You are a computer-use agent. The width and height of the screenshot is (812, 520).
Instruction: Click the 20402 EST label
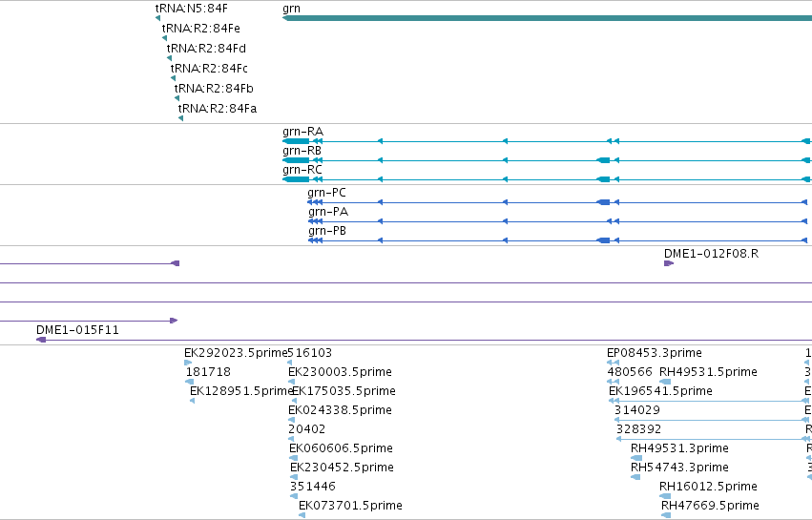306,430
